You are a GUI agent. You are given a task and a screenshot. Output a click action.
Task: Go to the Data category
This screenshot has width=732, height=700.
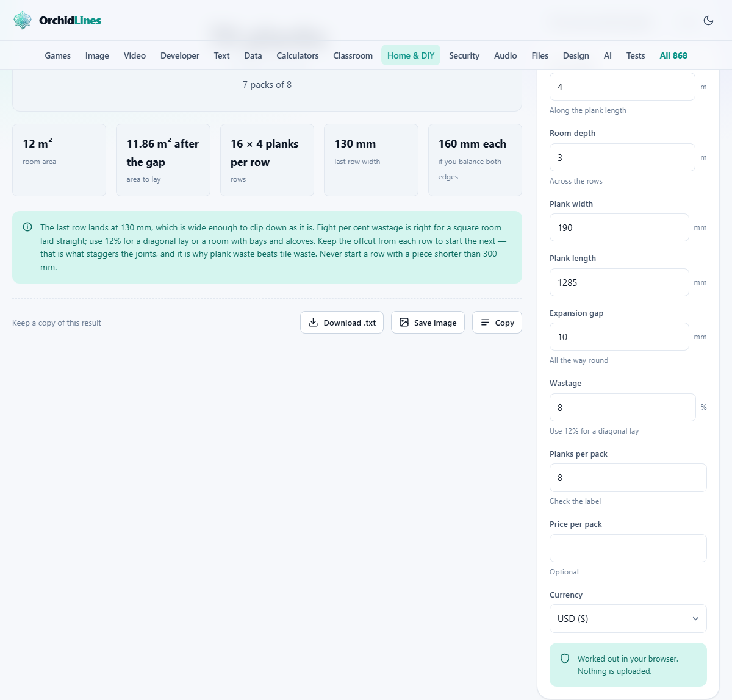pyautogui.click(x=253, y=55)
